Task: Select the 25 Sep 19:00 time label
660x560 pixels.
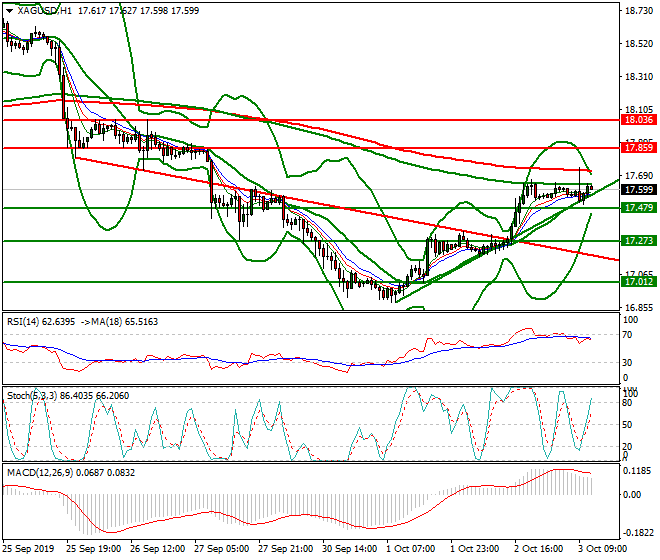Action: 94,549
